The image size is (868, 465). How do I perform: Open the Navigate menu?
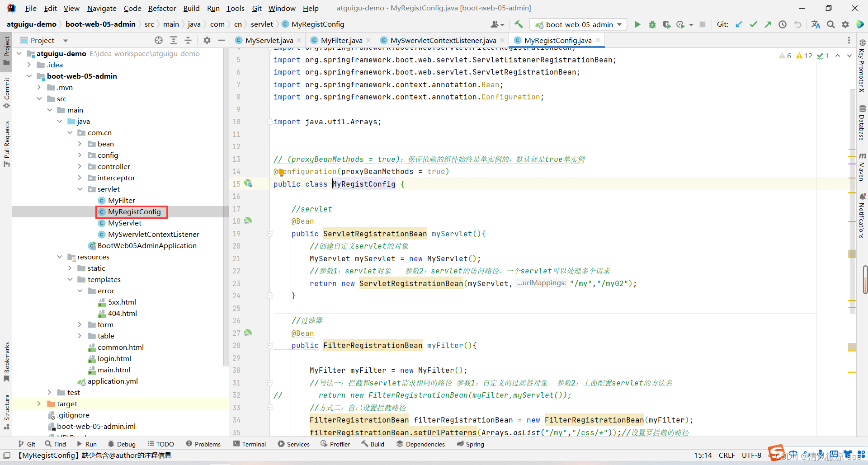click(102, 8)
